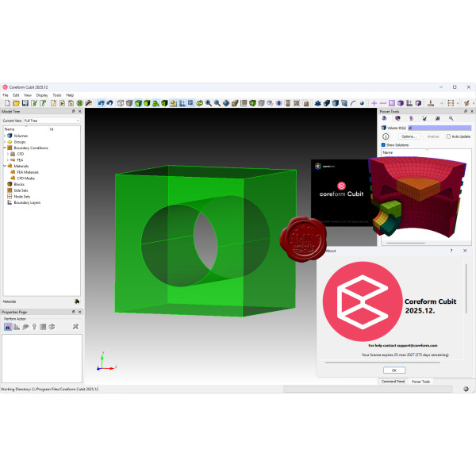Viewport: 476px width, 476px height.
Task: Float the Properties Page panel
Action: (x=73, y=312)
